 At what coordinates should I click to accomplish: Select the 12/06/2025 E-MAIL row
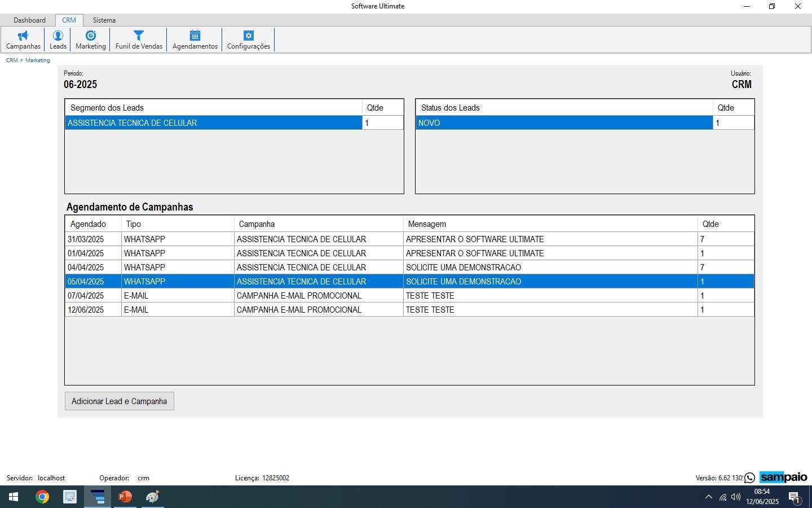click(x=409, y=310)
